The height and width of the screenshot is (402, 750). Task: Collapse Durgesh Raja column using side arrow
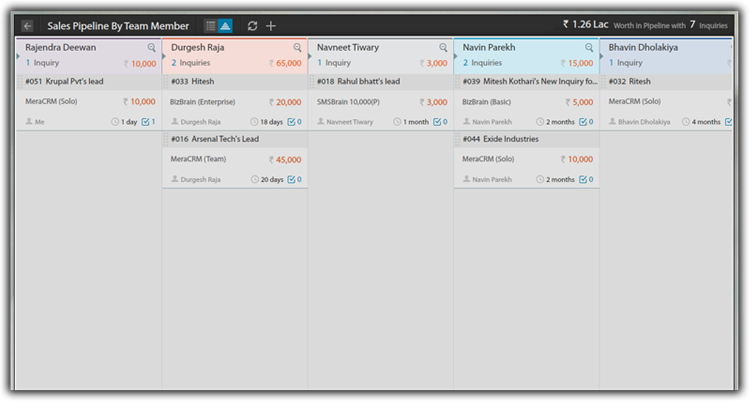click(x=164, y=57)
